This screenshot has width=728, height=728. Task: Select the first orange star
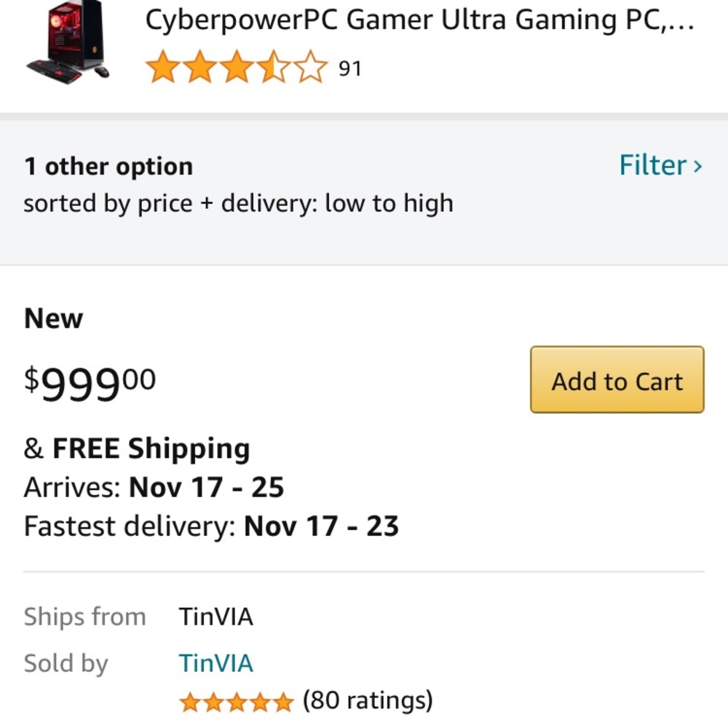(x=161, y=67)
